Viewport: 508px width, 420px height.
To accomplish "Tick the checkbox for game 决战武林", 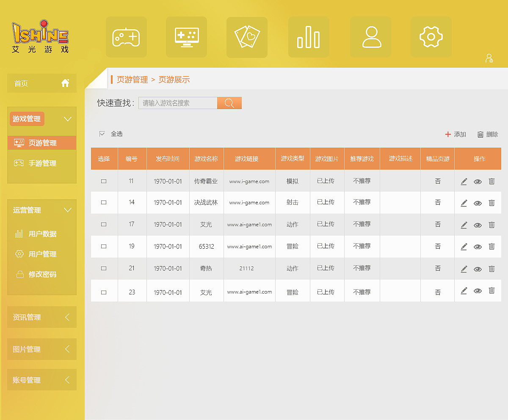I will point(104,203).
